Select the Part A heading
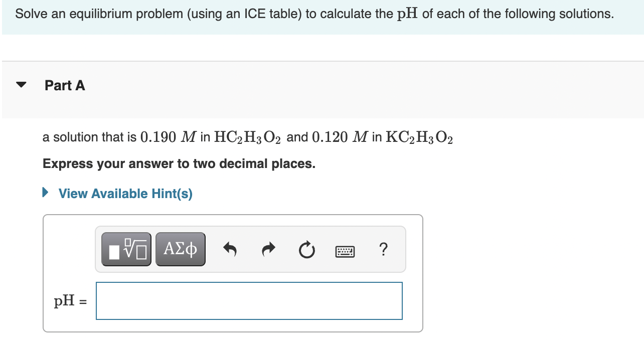The width and height of the screenshot is (644, 341). tap(65, 85)
